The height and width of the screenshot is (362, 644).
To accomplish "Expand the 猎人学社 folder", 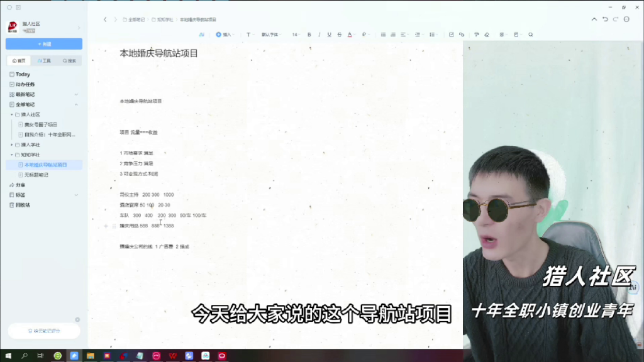I will click(x=11, y=145).
